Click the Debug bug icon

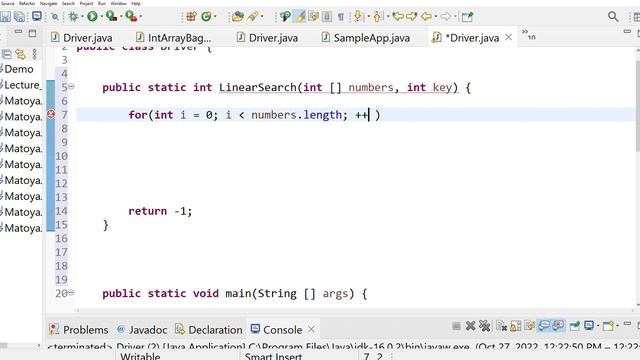pos(73,16)
